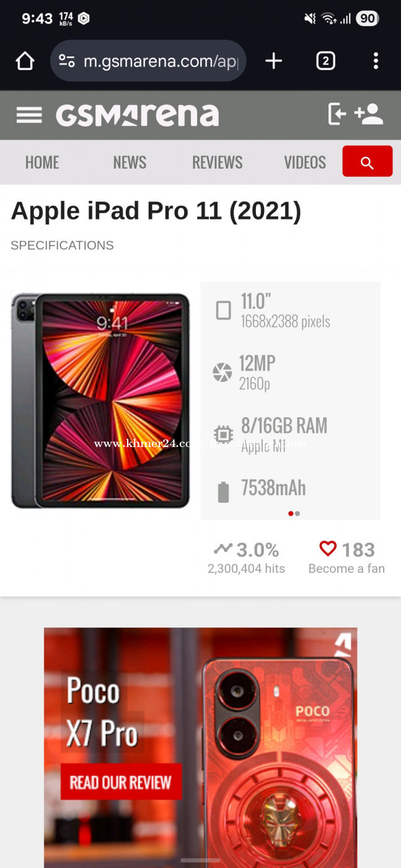Go to the HOME tab
This screenshot has height=868, width=401.
pyautogui.click(x=42, y=162)
